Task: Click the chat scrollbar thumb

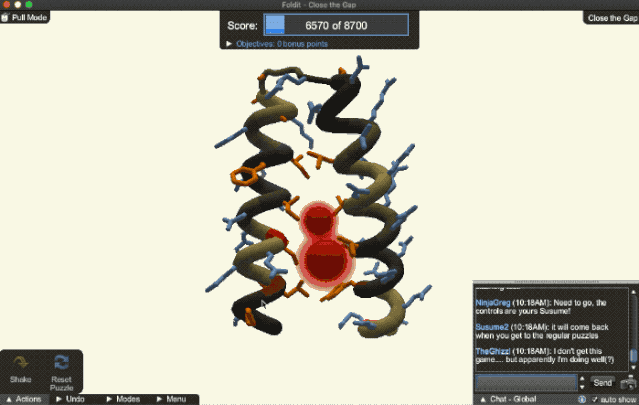Action: click(633, 355)
